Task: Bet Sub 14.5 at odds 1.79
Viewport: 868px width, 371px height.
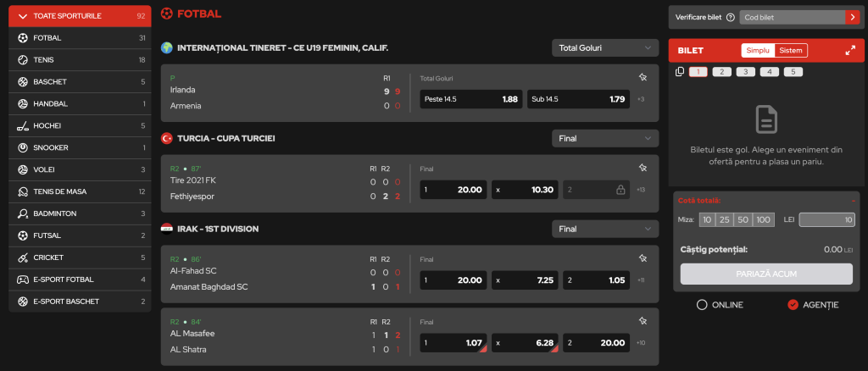Action: [578, 99]
